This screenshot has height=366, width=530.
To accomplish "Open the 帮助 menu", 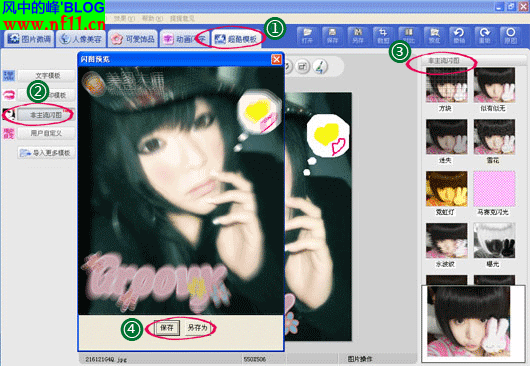I will (152, 19).
